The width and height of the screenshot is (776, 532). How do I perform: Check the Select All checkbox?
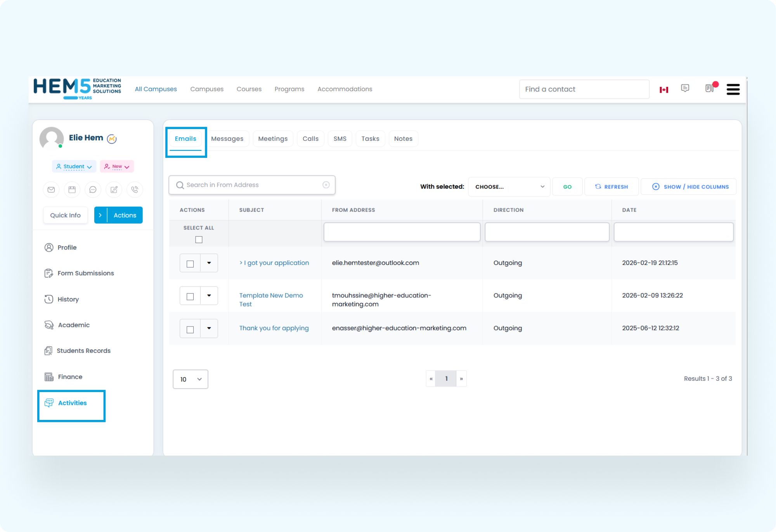[199, 240]
